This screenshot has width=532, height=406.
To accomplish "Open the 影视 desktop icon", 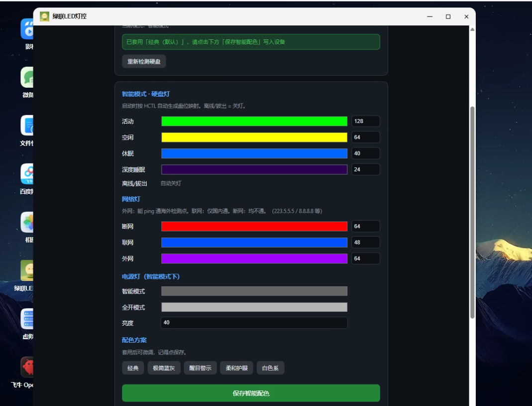I will pos(27,29).
